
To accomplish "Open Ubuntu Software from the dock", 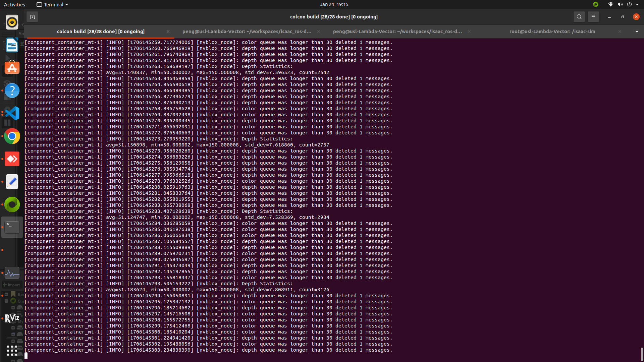I will (12, 67).
